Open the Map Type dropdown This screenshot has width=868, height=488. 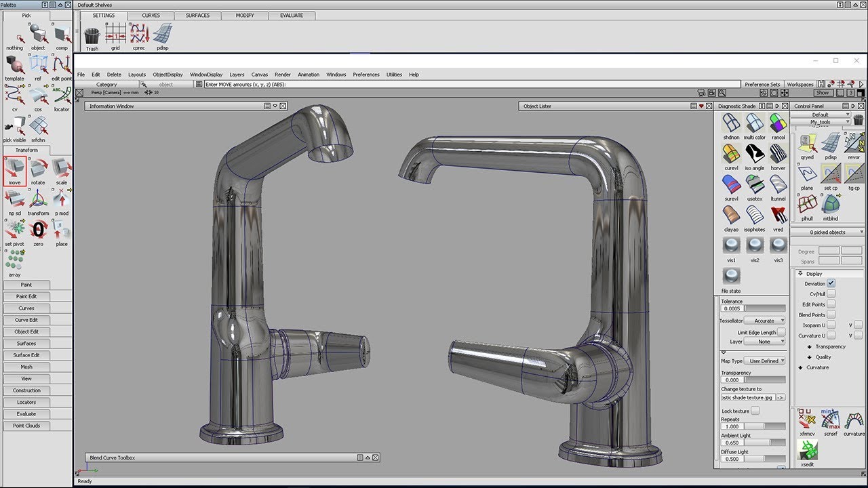[765, 361]
